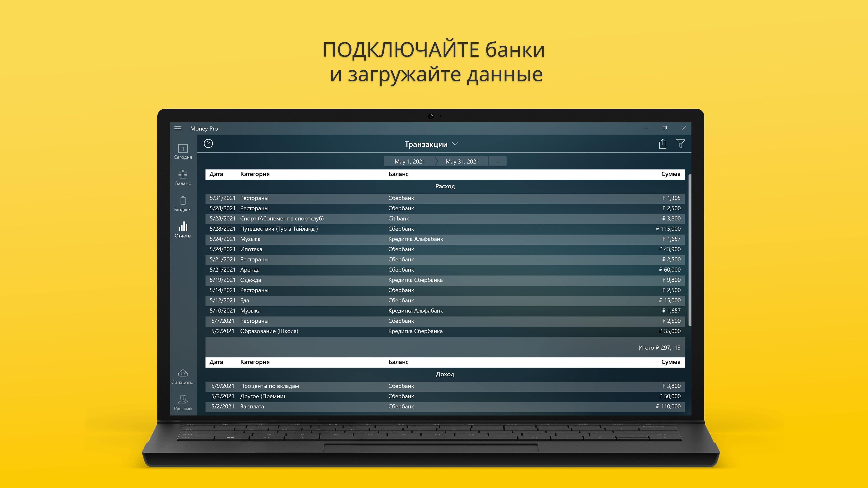Minimize the Money Pro window
This screenshot has height=488, width=868.
point(646,128)
